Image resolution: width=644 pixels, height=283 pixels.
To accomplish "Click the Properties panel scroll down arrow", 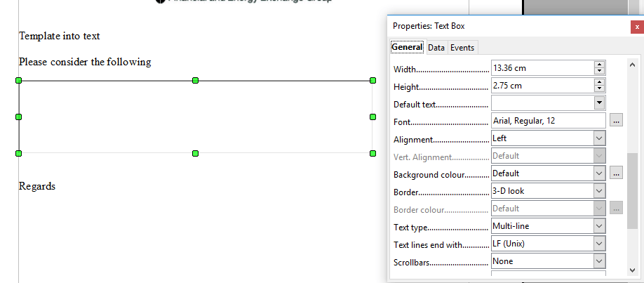I will (632, 270).
